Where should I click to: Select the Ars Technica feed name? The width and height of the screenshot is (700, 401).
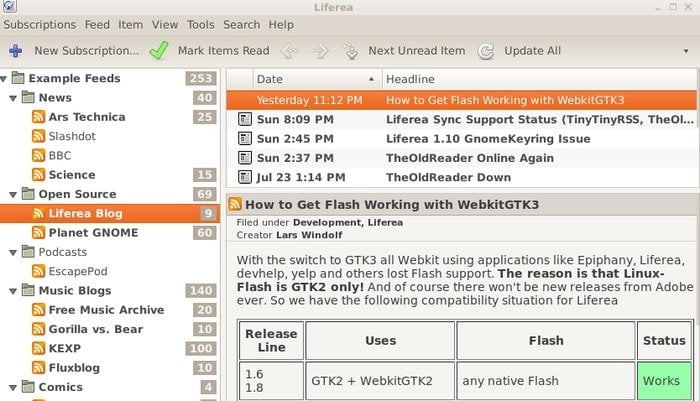point(87,117)
